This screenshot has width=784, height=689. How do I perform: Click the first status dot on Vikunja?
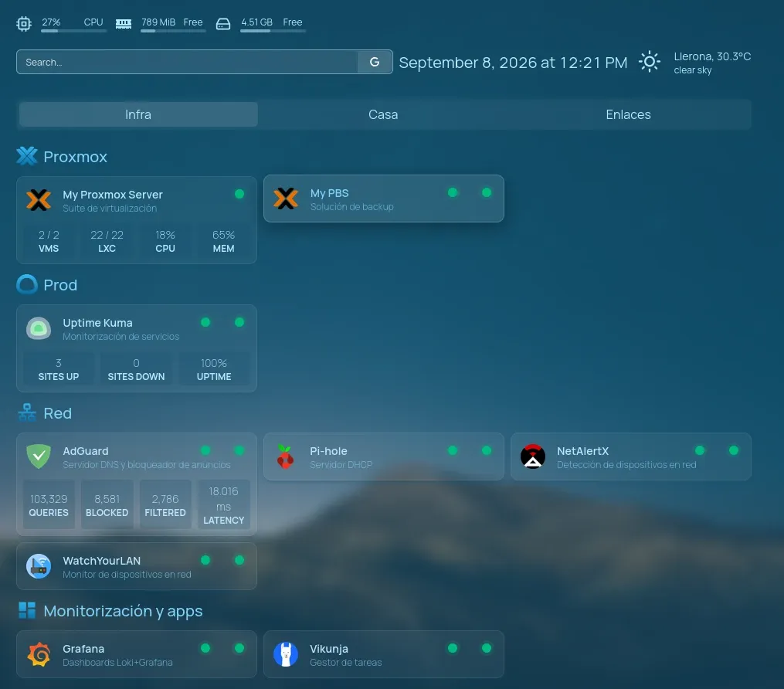pos(453,648)
